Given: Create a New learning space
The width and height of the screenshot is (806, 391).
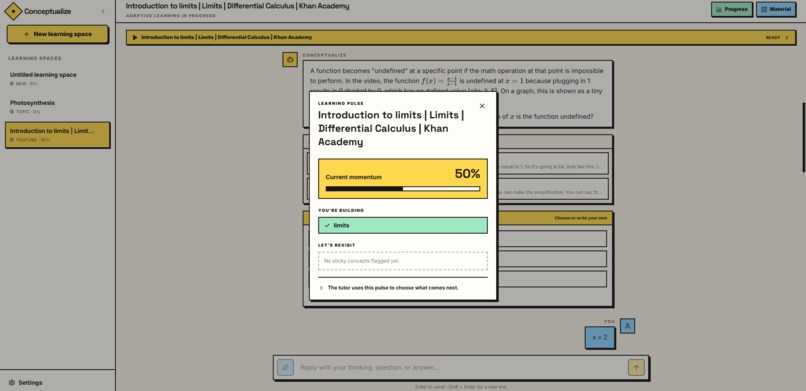Looking at the screenshot, I should pyautogui.click(x=58, y=34).
